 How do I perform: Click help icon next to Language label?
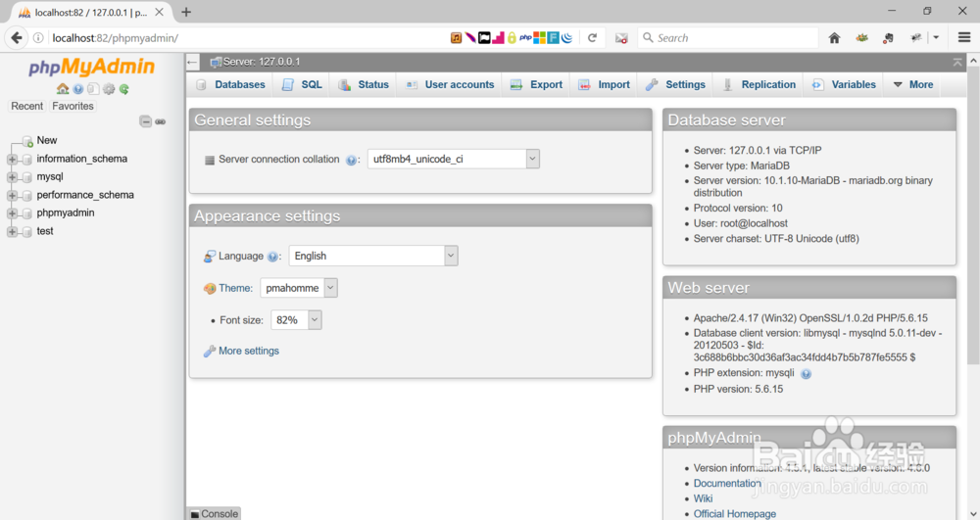coord(272,257)
